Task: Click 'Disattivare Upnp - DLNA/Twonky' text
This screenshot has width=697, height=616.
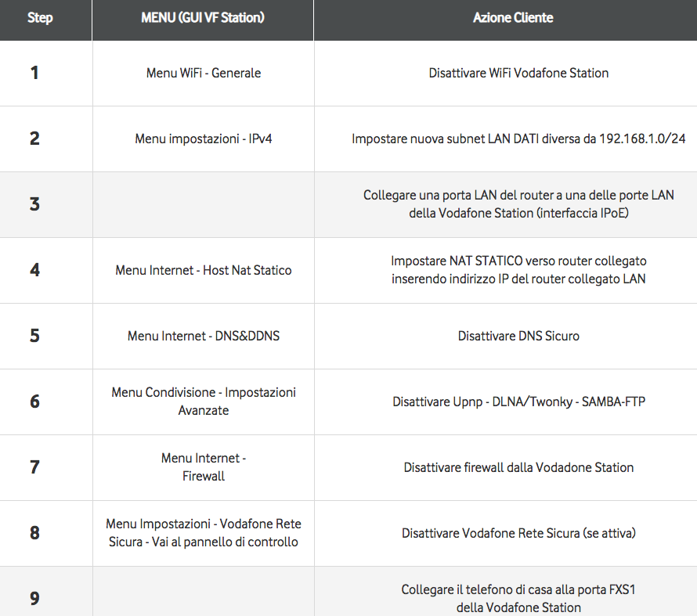Action: [518, 402]
